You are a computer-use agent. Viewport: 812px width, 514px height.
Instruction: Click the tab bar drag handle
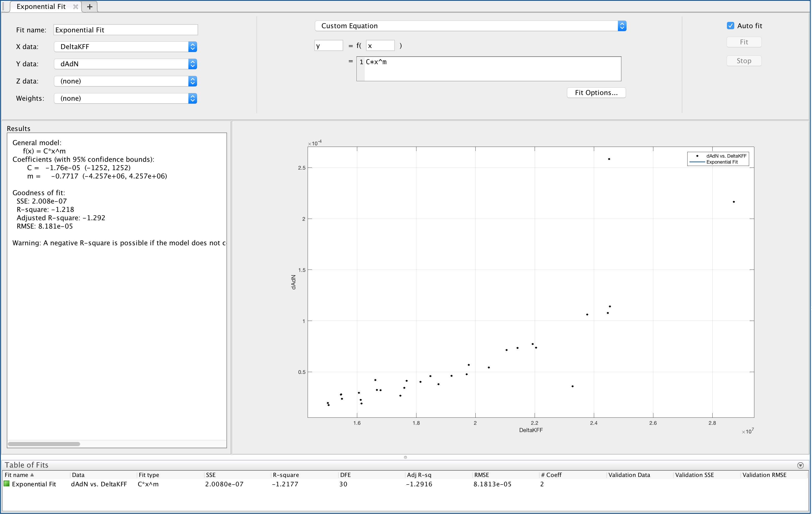[x=3, y=7]
